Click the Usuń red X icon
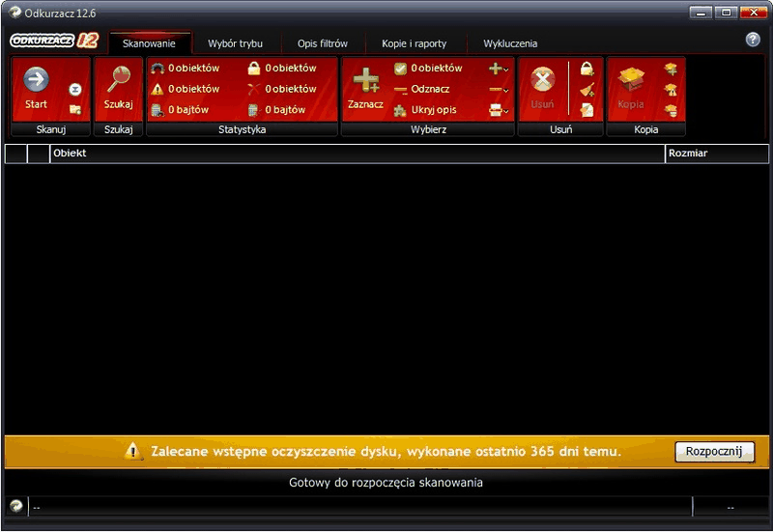 (x=542, y=79)
